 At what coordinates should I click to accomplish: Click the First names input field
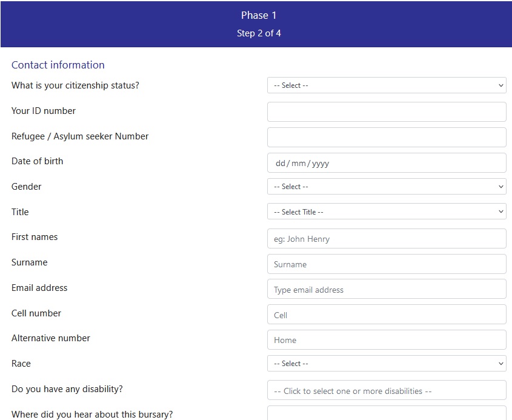386,239
